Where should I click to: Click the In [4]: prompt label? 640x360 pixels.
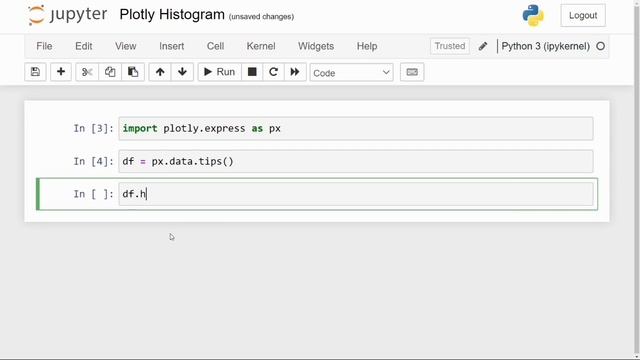click(x=93, y=161)
